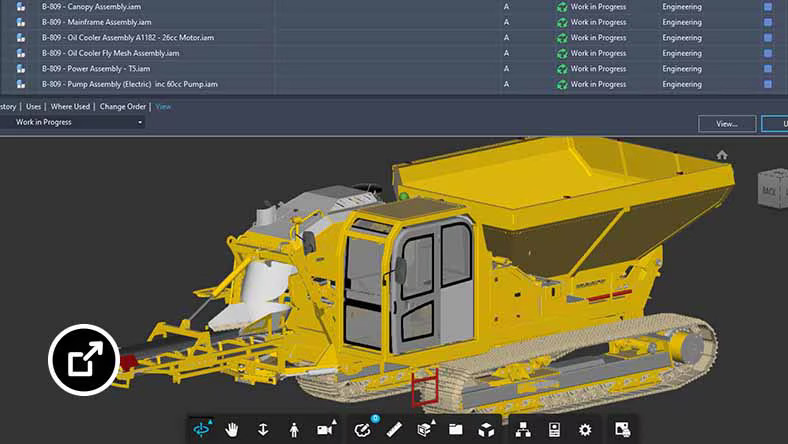Viewport: 788px width, 444px height.
Task: Expand Section Analysis options arrow
Action: point(433,421)
